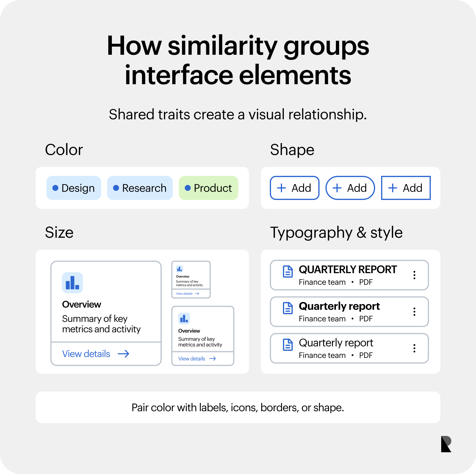Screen dimensions: 476x474
Task: Open the three-dot menu on QUARTERLY REPORT uppercase row
Action: [x=414, y=275]
